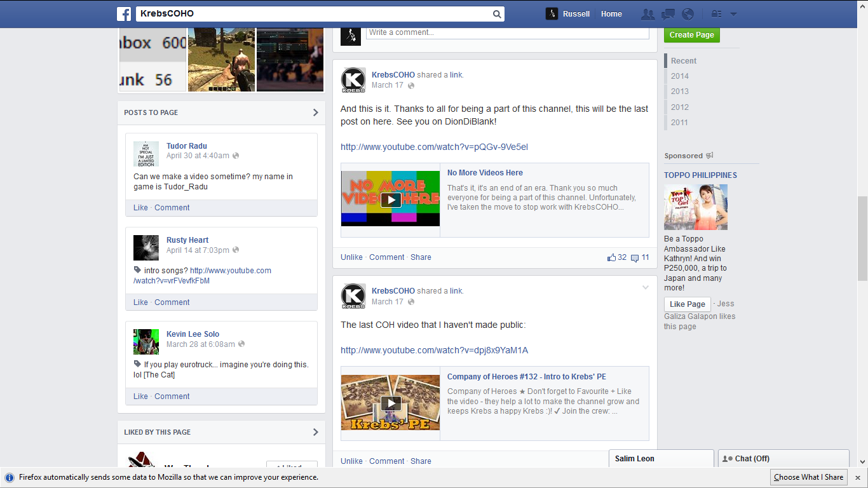Viewport: 868px width, 488px height.
Task: Click the search magnifier icon
Action: 497,14
